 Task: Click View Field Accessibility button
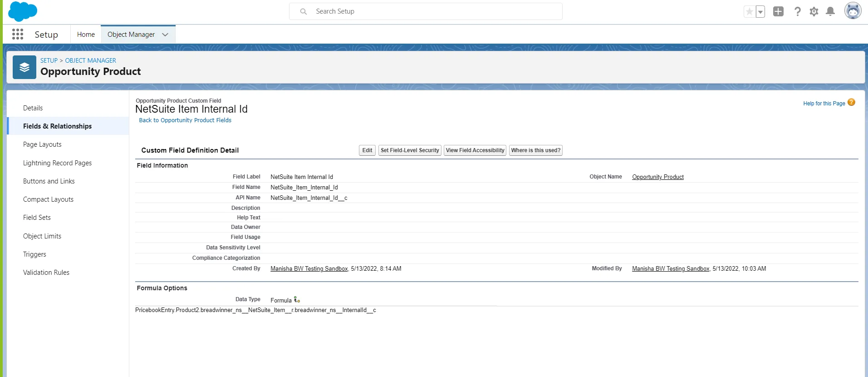point(475,150)
